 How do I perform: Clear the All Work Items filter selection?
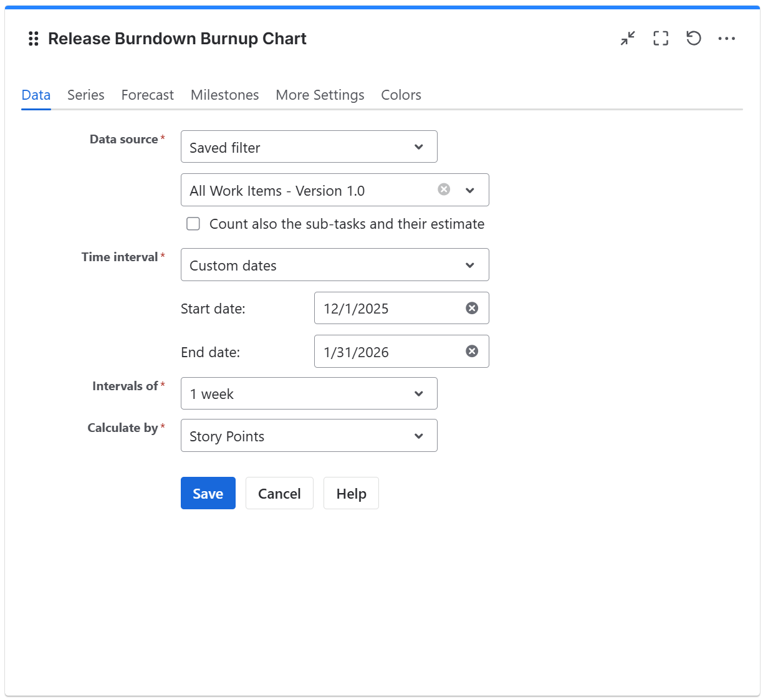pyautogui.click(x=443, y=189)
